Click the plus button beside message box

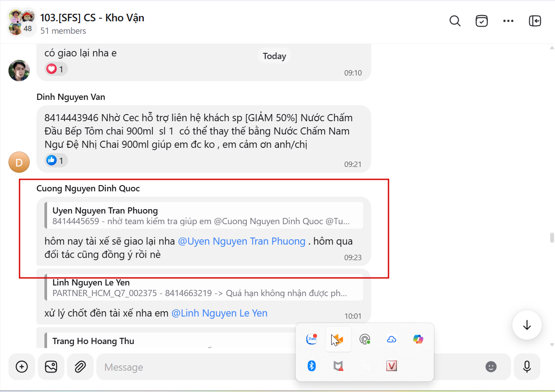pyautogui.click(x=22, y=367)
